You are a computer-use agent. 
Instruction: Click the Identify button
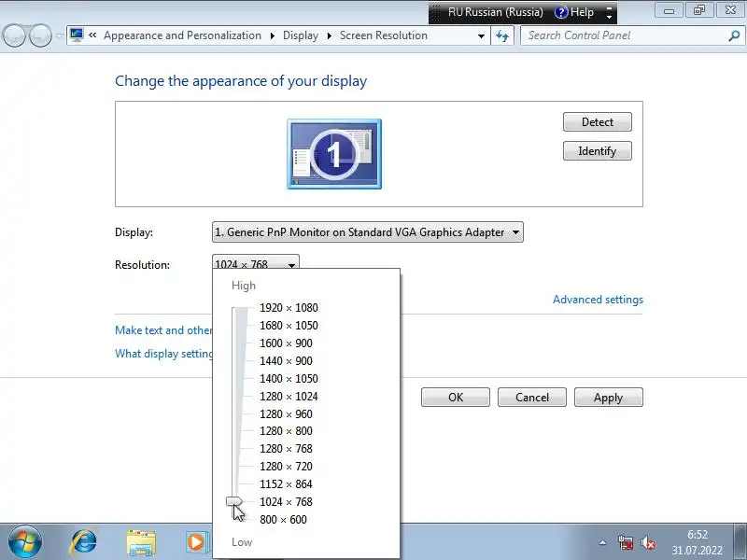(x=597, y=151)
